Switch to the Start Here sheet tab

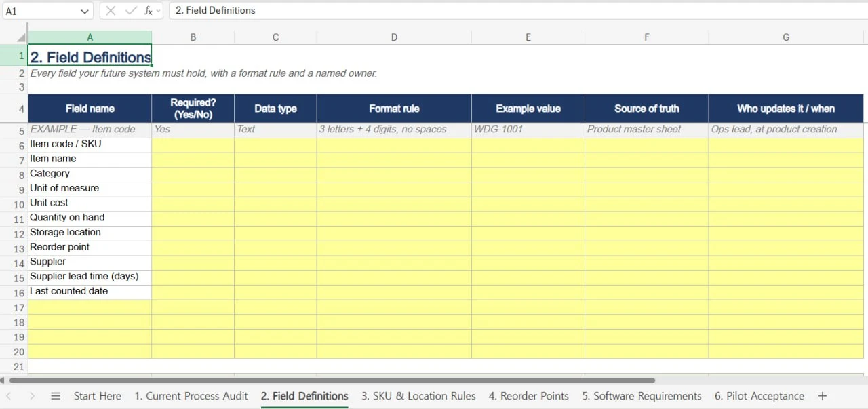[98, 396]
